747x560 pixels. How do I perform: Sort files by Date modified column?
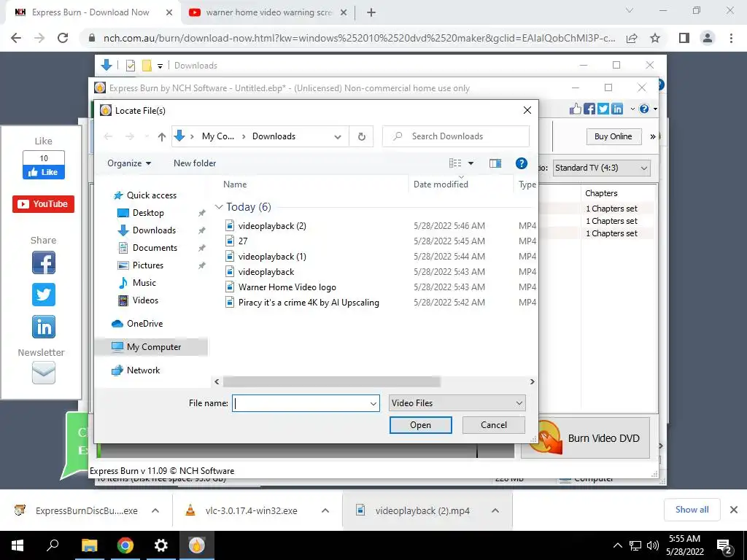click(x=441, y=184)
